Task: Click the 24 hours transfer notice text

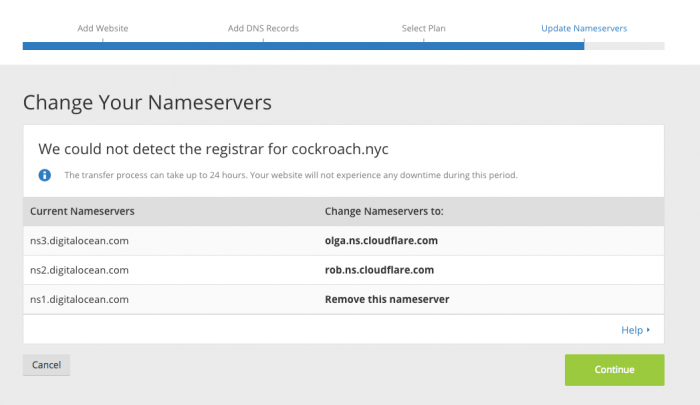Action: [291, 175]
